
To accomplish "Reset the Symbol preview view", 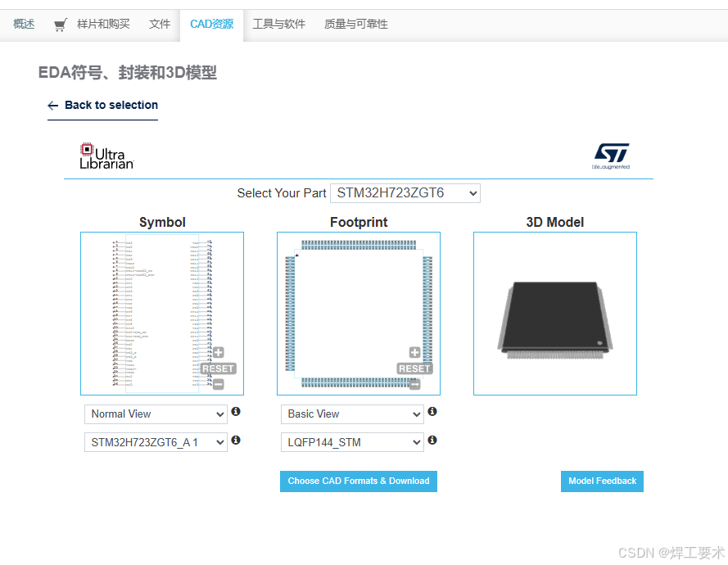I will [x=218, y=368].
